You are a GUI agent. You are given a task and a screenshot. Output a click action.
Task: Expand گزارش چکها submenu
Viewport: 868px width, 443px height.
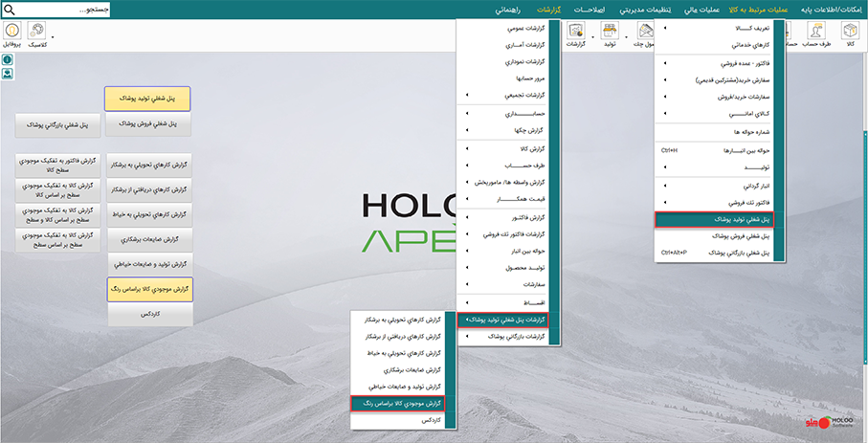tap(502, 131)
